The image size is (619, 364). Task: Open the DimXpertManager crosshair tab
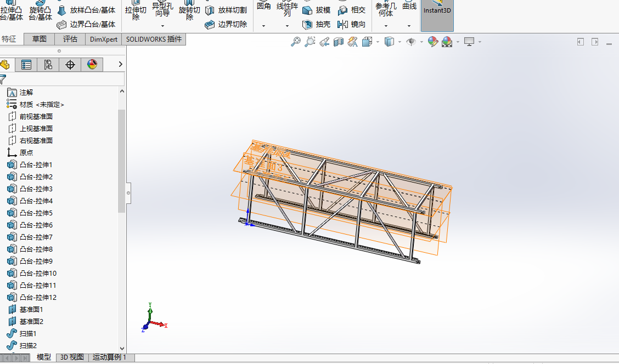70,65
